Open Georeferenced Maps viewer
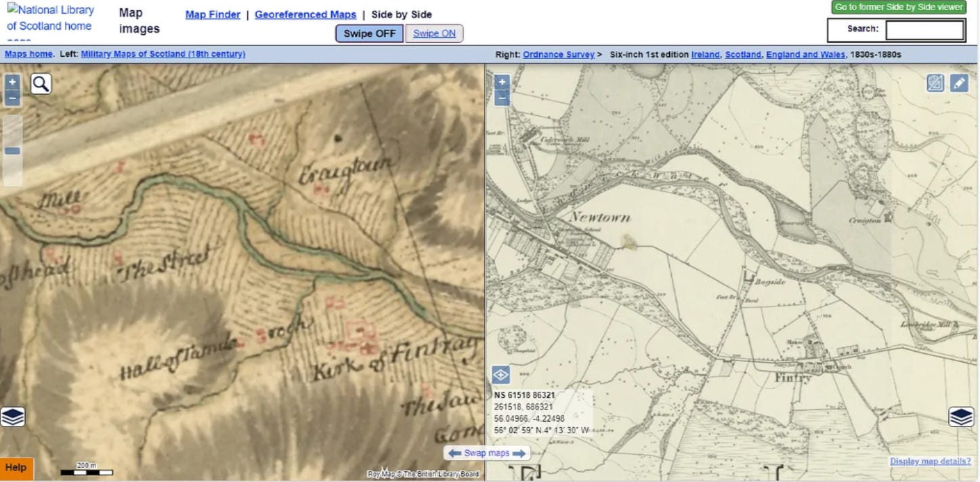 tap(305, 14)
